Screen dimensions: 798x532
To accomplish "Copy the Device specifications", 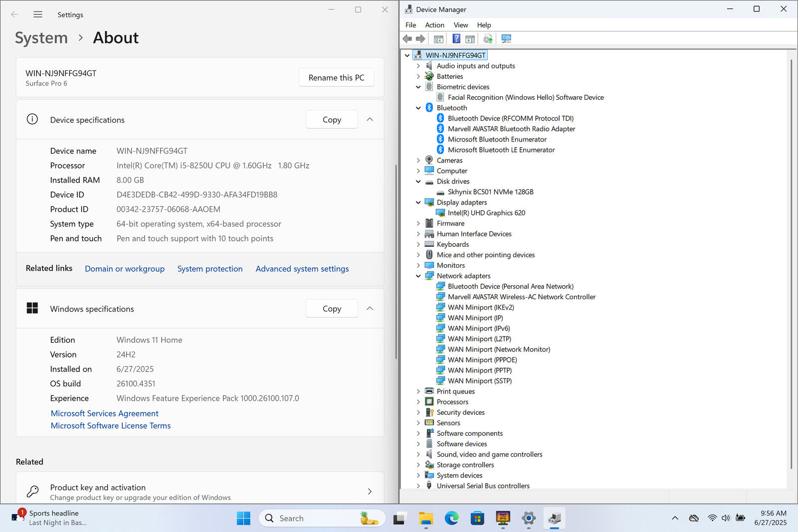I will pyautogui.click(x=332, y=120).
